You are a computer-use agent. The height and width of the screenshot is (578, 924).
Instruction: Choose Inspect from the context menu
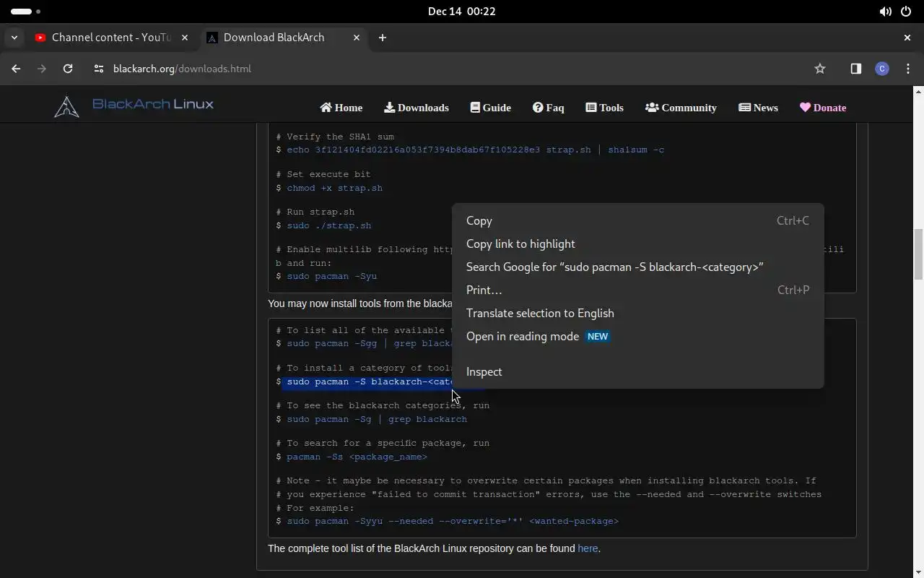[x=637, y=372]
